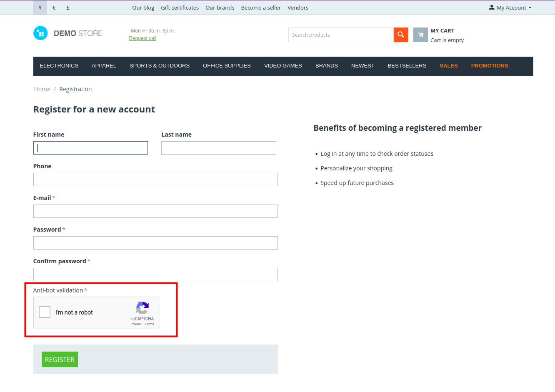Screen dimensions: 555x392
Task: Open the Apparel category
Action: [x=104, y=66]
